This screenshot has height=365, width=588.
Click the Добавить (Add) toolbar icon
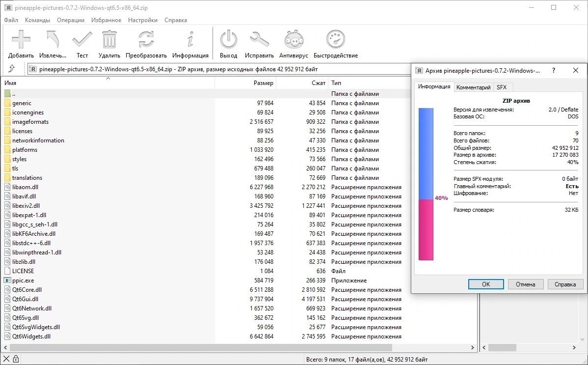coord(21,39)
